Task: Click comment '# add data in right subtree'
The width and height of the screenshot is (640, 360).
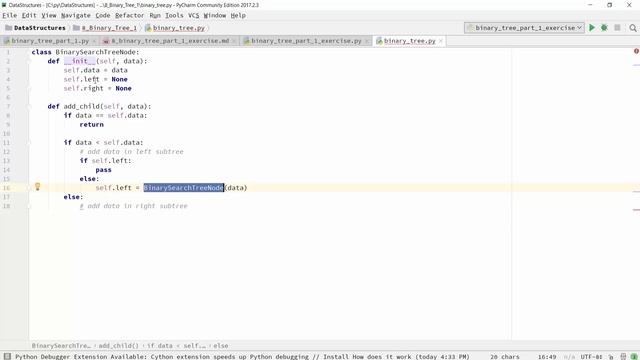Action: tap(133, 206)
